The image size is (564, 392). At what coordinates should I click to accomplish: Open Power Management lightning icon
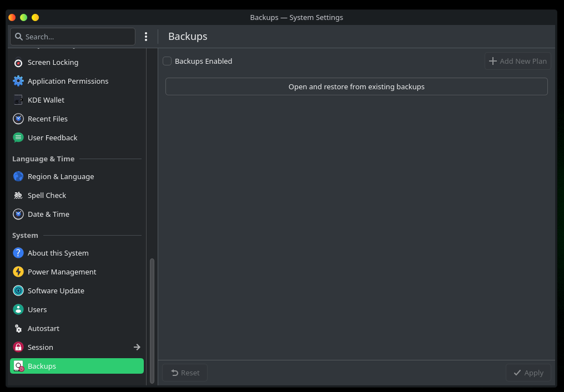pos(18,272)
